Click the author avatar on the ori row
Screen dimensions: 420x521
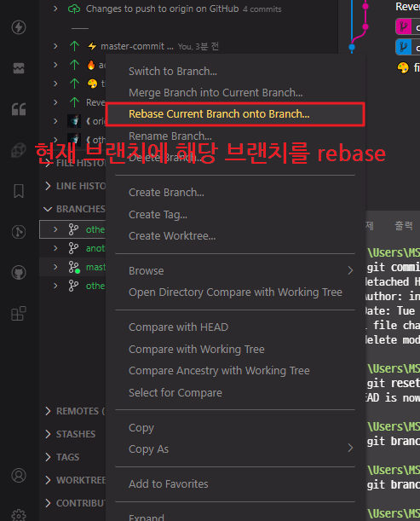[x=74, y=121]
